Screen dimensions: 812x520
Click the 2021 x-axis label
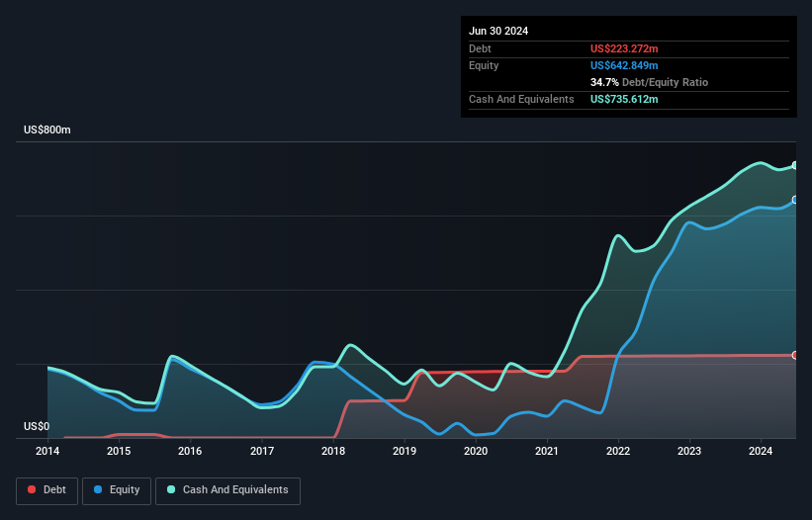547,451
